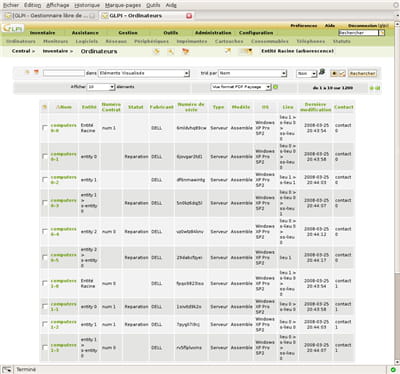Open the Administration main menu
400x374 pixels.
pos(213,33)
